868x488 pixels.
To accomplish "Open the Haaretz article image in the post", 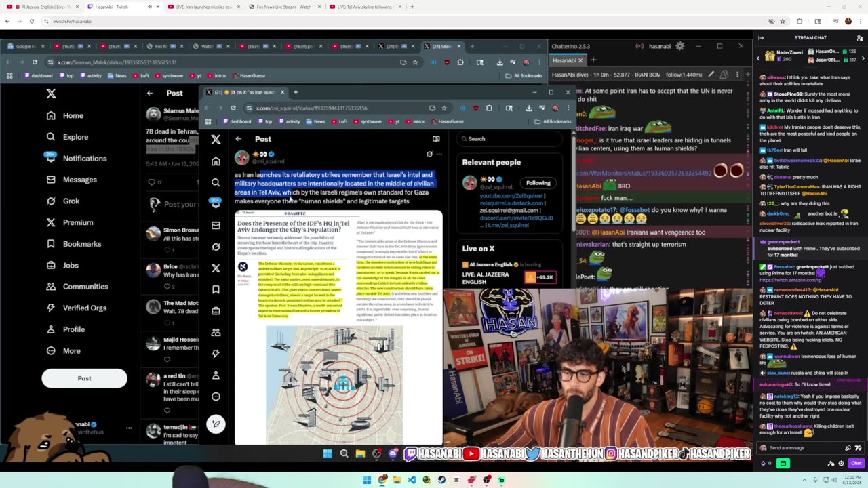I will (x=338, y=327).
